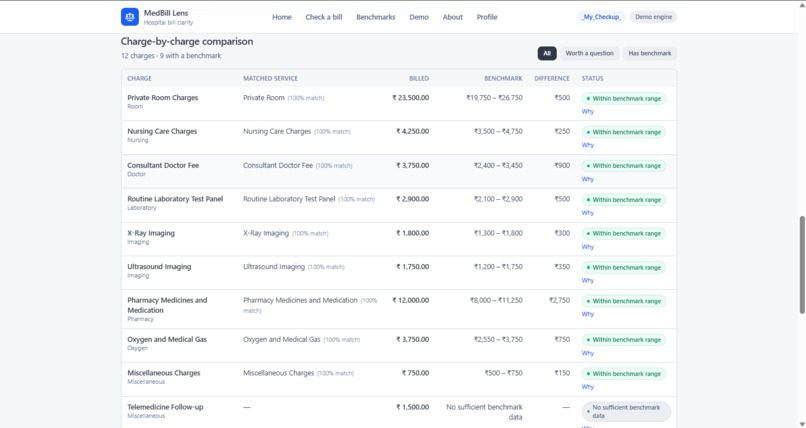Select the Miscellaneous Charges charge name
The image size is (806, 428).
(x=164, y=373)
